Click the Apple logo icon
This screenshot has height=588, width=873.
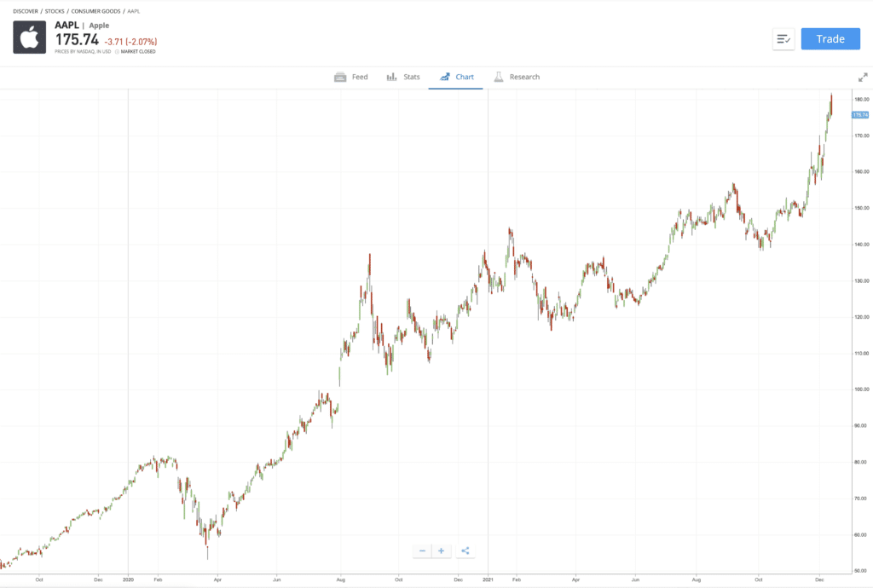click(30, 37)
